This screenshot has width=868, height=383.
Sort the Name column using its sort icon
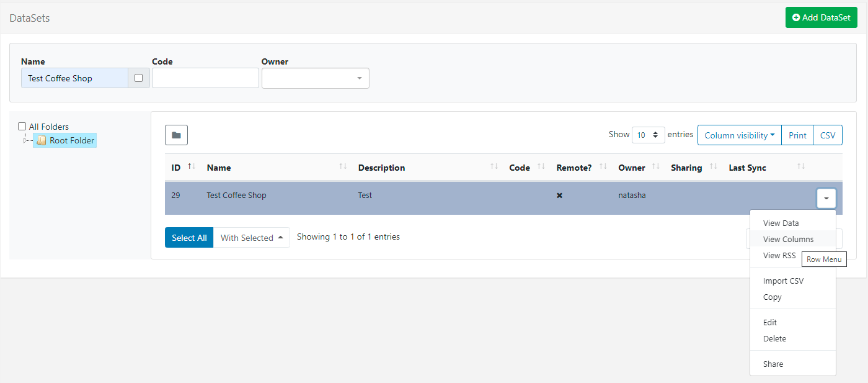coord(342,166)
